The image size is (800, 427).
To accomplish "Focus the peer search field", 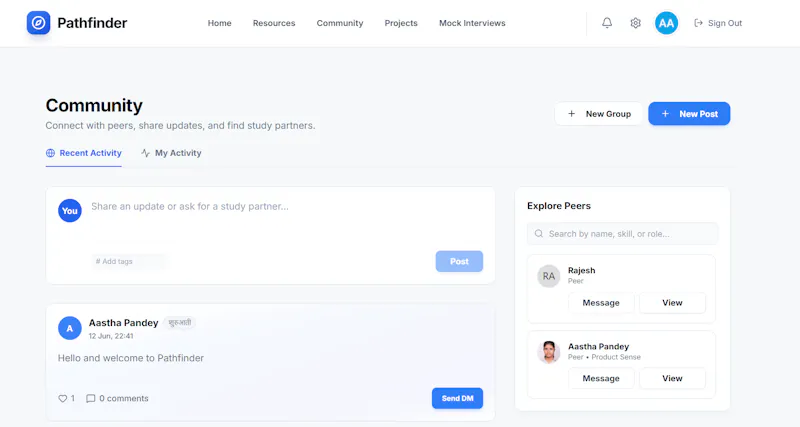I will click(622, 234).
